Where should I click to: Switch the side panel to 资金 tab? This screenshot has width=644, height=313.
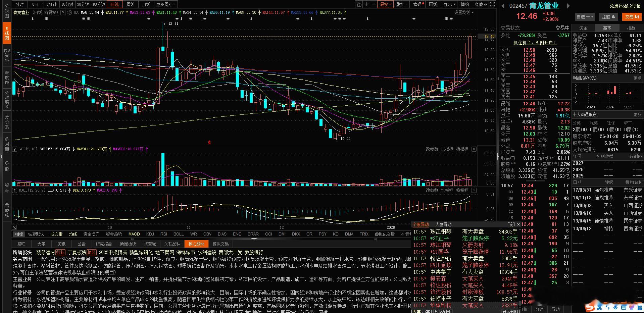coord(584,28)
